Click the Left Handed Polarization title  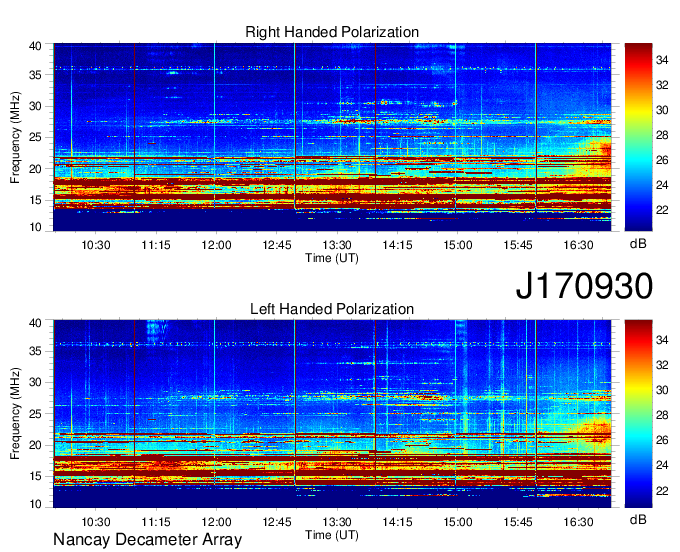(332, 309)
